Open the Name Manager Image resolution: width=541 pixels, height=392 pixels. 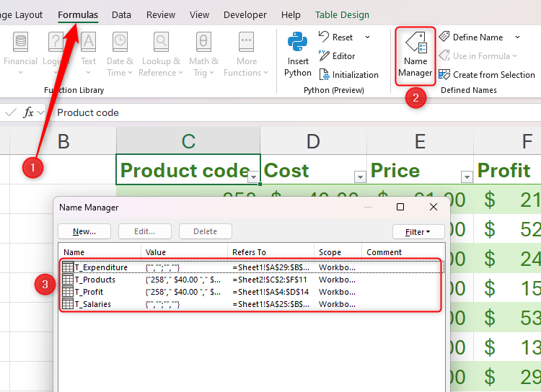pos(415,55)
